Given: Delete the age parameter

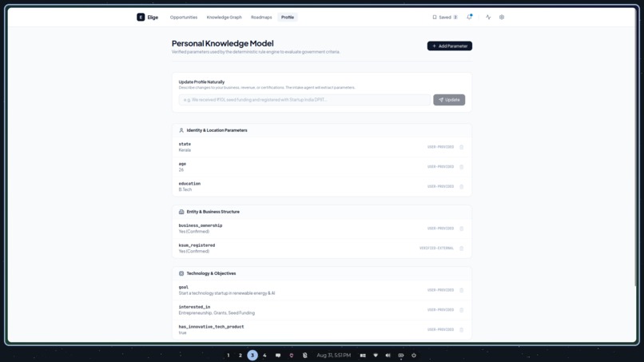Looking at the screenshot, I should click(x=461, y=167).
